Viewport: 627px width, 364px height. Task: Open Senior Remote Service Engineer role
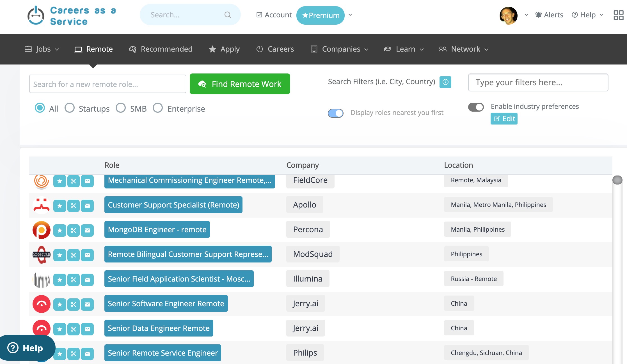(163, 353)
